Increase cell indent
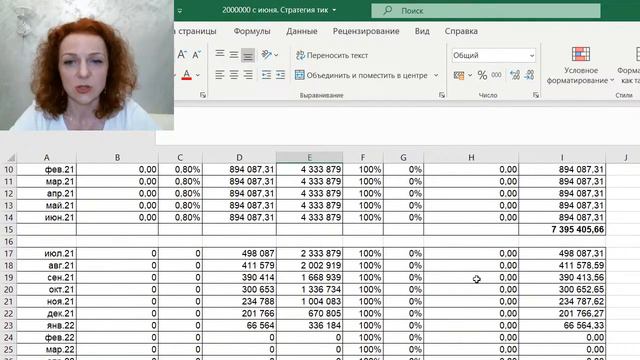 [280, 75]
